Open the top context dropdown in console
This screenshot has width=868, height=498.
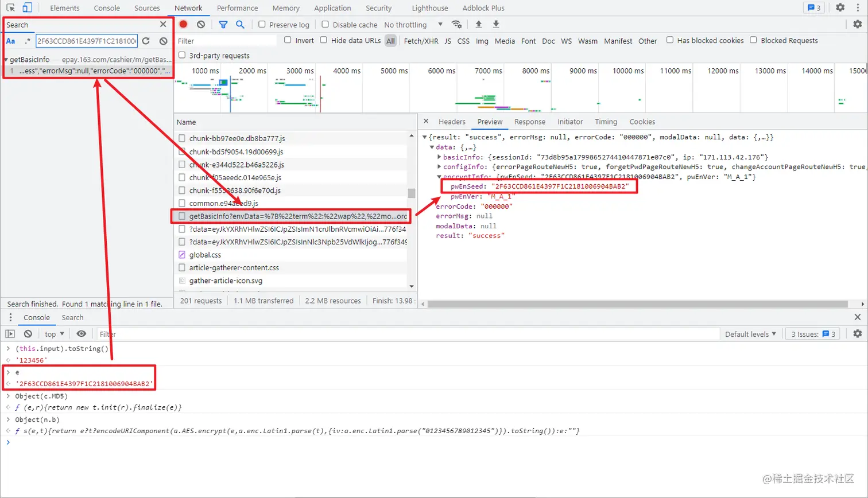coord(55,334)
